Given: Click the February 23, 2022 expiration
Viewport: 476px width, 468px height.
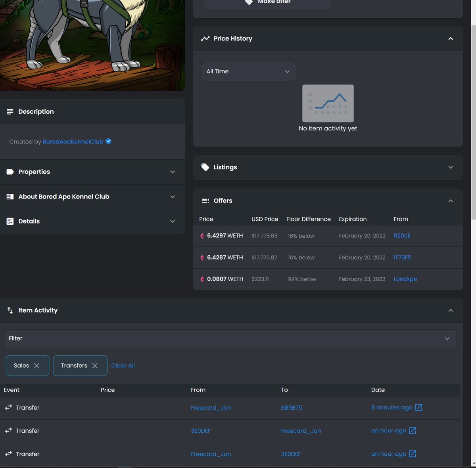Looking at the screenshot, I should (x=362, y=279).
